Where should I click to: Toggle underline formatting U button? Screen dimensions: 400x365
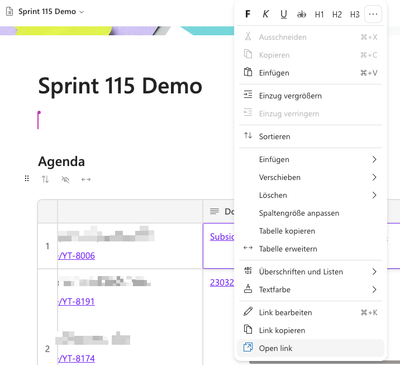(x=284, y=14)
